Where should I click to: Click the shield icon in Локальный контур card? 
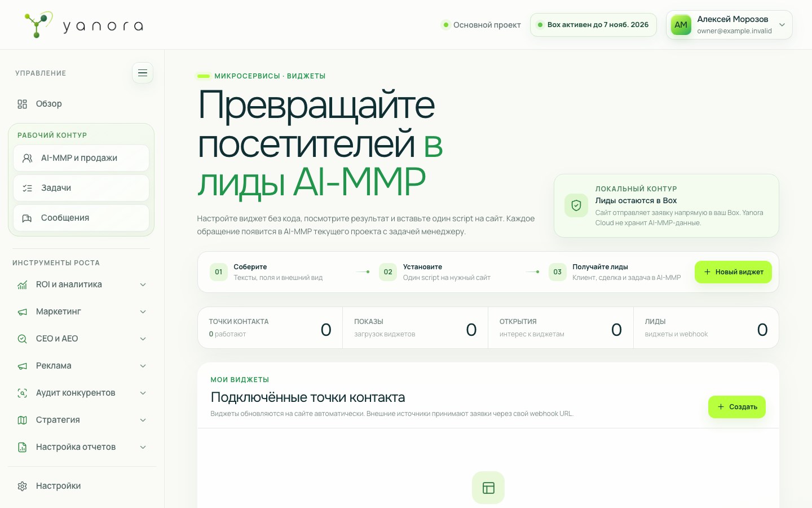[576, 205]
